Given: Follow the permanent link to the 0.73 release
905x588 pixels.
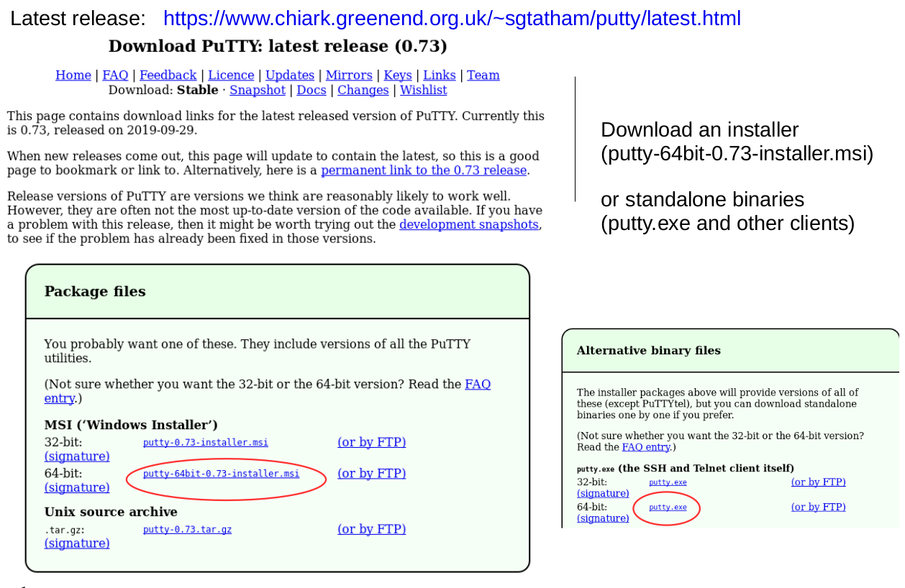Looking at the screenshot, I should tap(424, 171).
